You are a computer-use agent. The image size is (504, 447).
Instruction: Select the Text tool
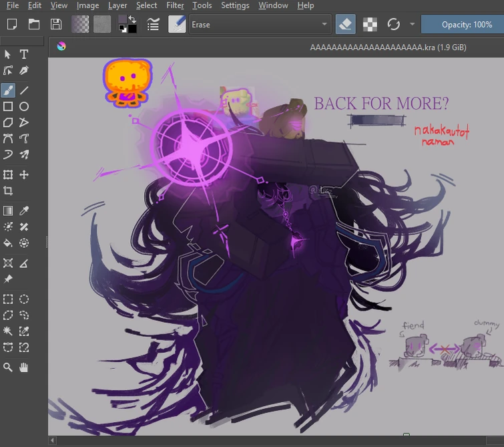[24, 54]
